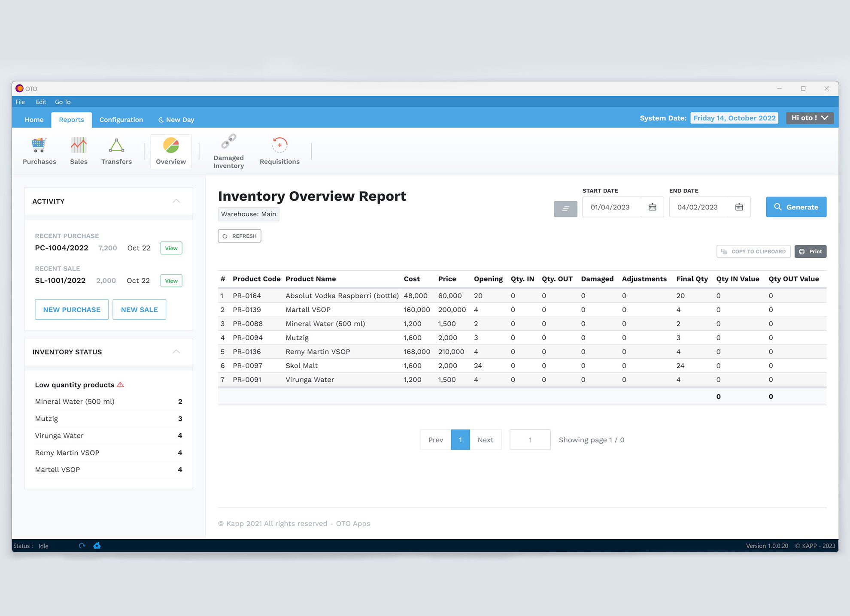Select the Configuration tab
Viewport: 850px width, 616px height.
121,119
